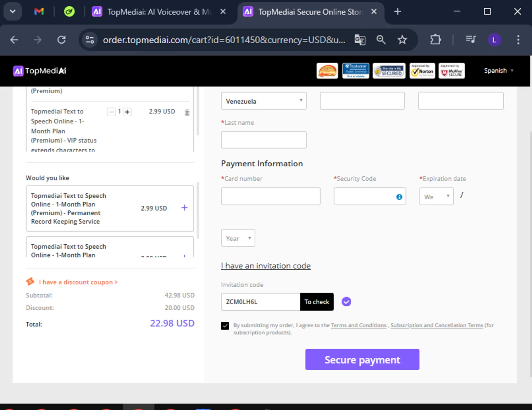Translate this page icon

coord(360,40)
